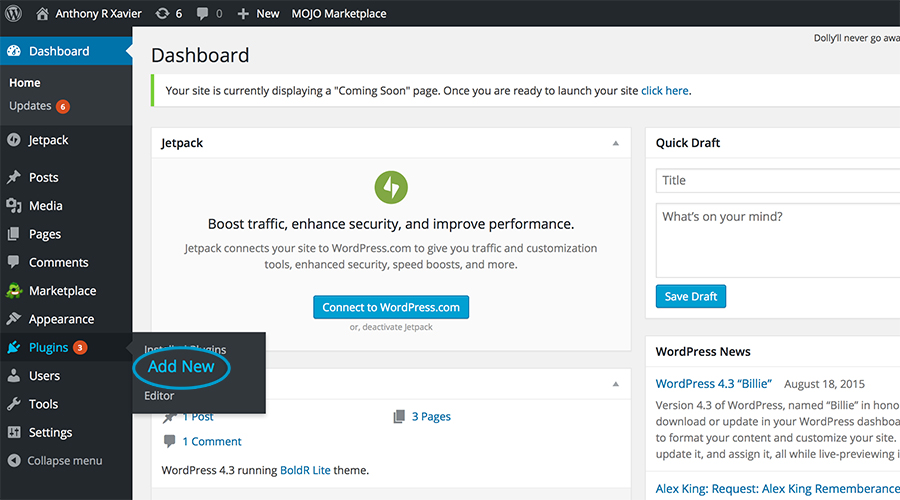Viewport: 900px width, 500px height.
Task: Open the 3 Pages link
Action: point(431,417)
